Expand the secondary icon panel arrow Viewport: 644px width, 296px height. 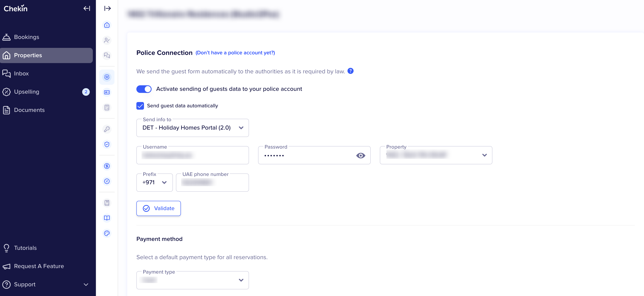[x=107, y=9]
